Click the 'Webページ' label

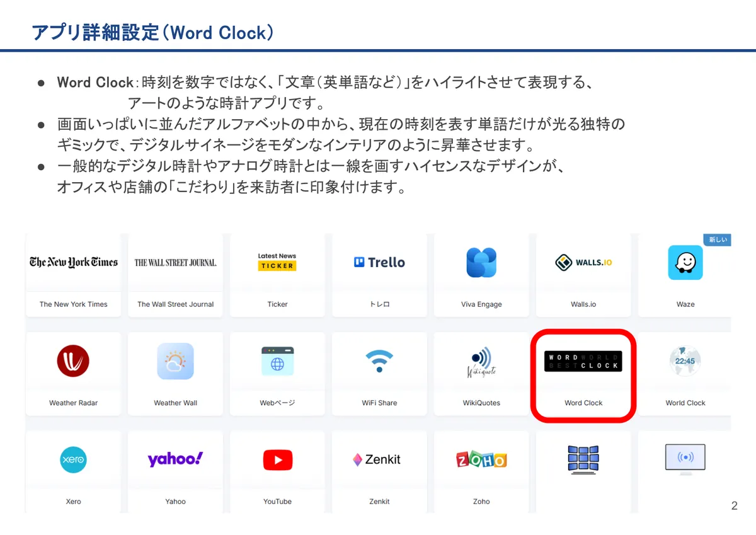click(277, 403)
